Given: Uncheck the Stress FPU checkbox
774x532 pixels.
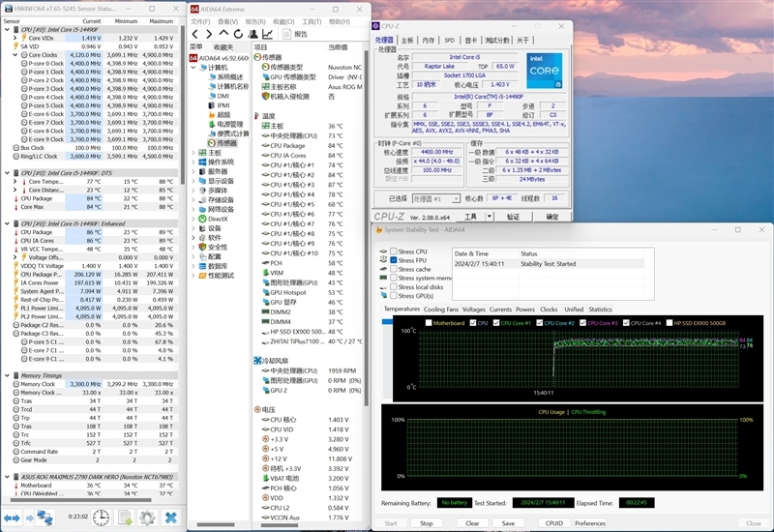Looking at the screenshot, I should pyautogui.click(x=392, y=260).
